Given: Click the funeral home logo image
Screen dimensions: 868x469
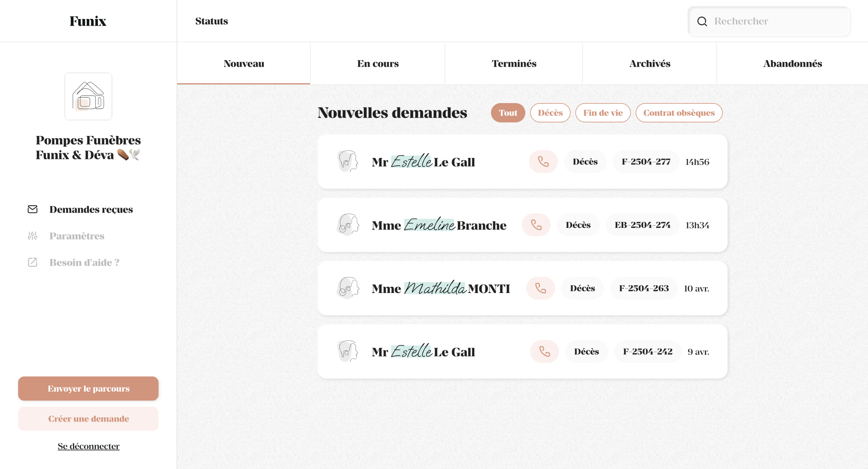Looking at the screenshot, I should 88,96.
